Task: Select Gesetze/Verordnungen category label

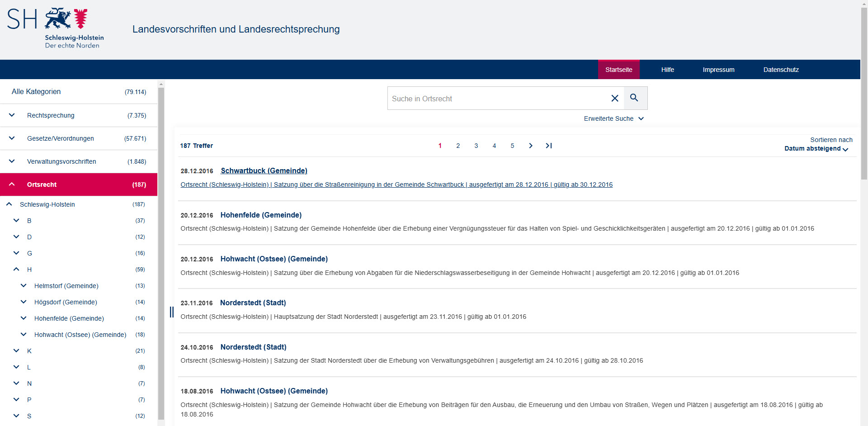Action: pyautogui.click(x=61, y=138)
